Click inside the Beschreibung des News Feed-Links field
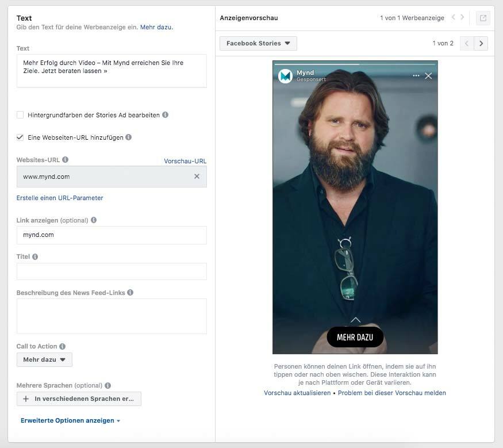Viewport: 503px width, 448px height. [112, 315]
